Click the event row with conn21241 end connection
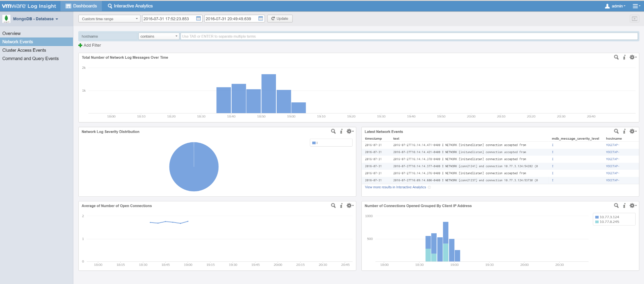The image size is (644, 284). [x=500, y=166]
